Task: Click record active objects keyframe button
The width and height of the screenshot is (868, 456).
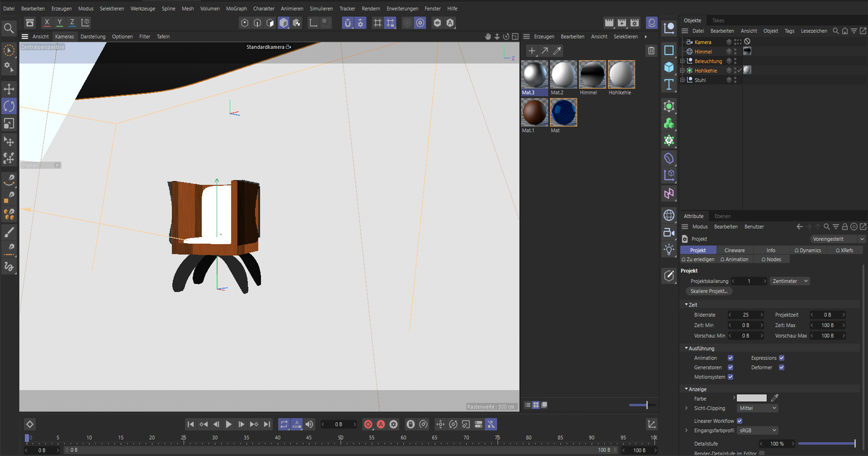Action: pyautogui.click(x=368, y=424)
